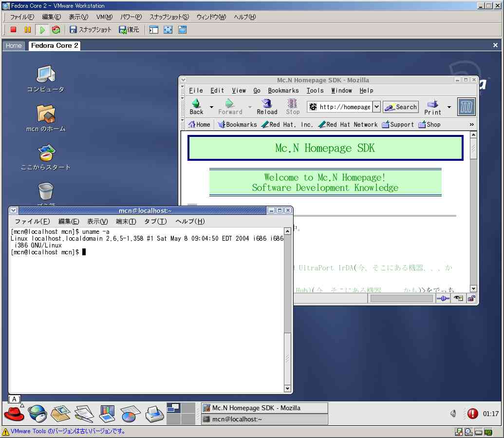
Task: Click the Reload button in Mozilla
Action: pos(267,107)
